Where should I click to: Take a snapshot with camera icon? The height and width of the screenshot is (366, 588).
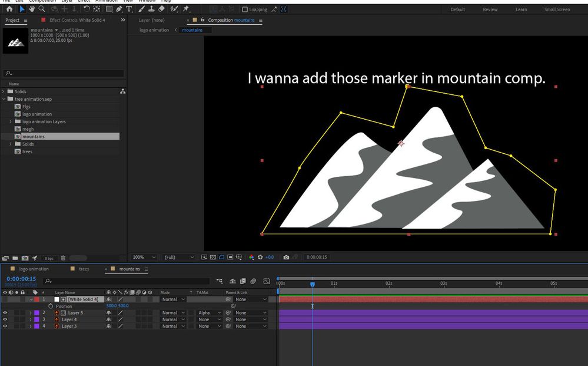tap(286, 258)
